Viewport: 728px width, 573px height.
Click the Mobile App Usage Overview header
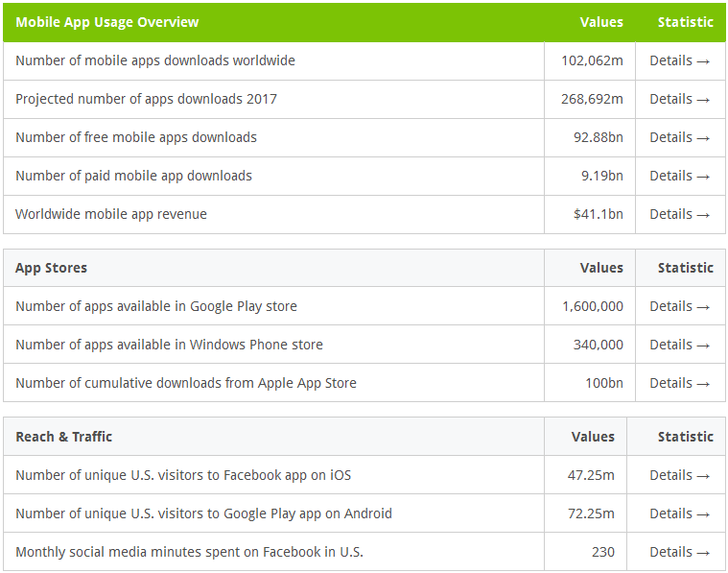click(107, 22)
